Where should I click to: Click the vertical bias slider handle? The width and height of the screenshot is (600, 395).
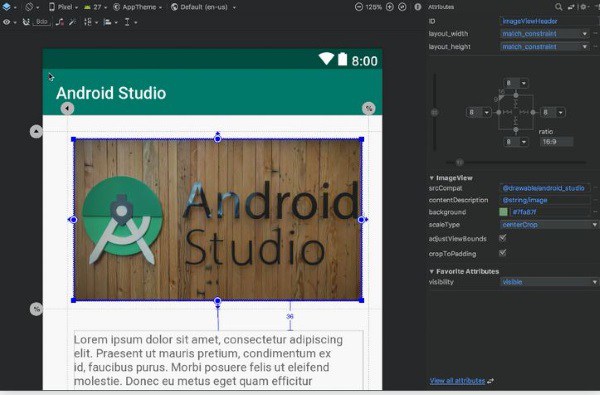click(434, 113)
